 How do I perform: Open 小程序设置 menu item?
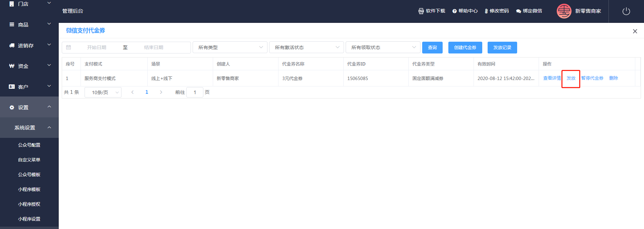point(29,219)
